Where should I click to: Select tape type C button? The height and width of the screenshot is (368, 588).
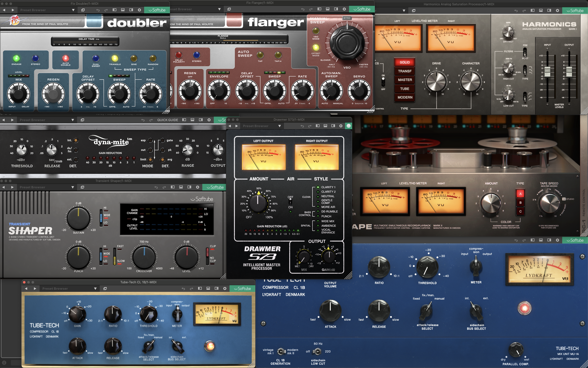[x=520, y=211]
